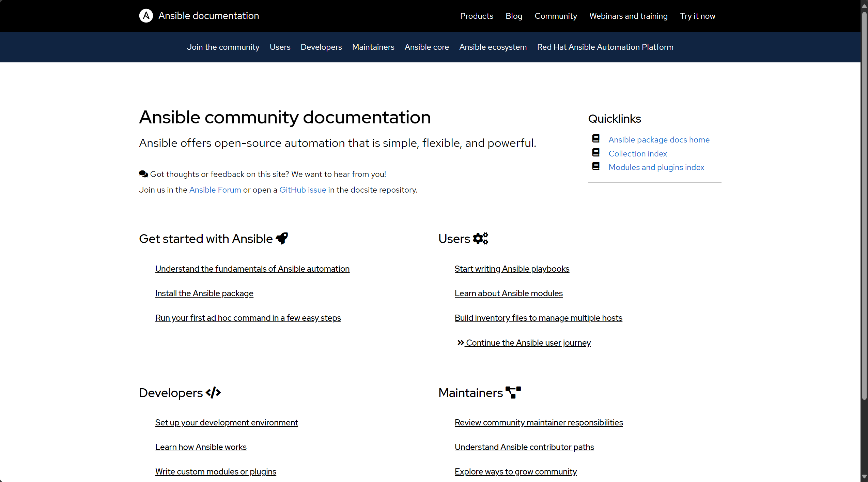Click the Ansible community documentation heading
The width and height of the screenshot is (868, 482).
coord(285,117)
